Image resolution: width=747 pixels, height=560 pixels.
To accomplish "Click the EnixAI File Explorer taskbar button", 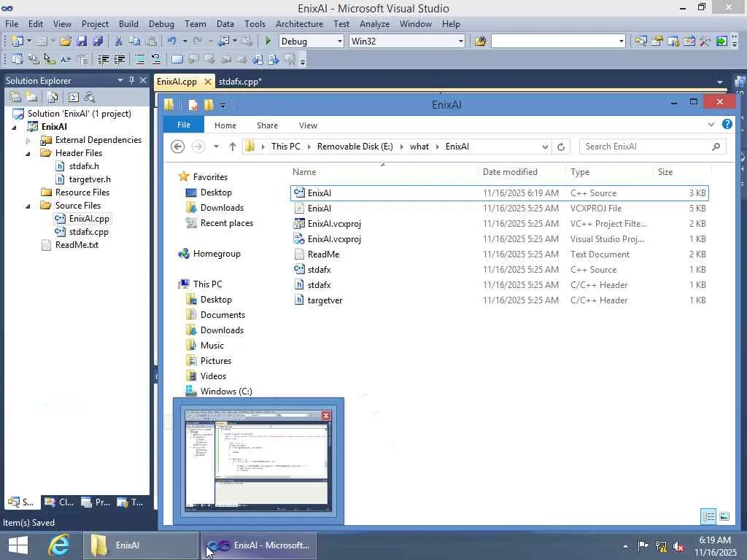I will 141,545.
